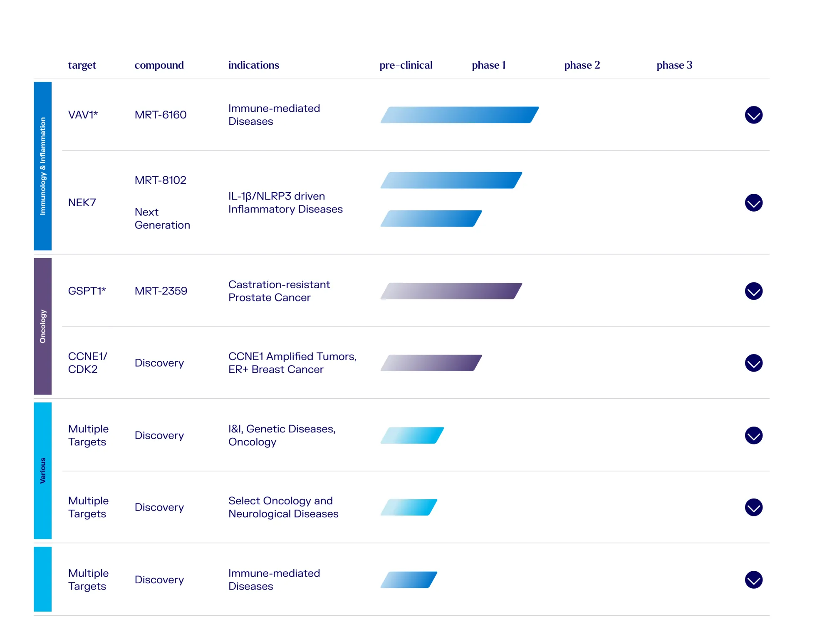Open GSPT1 MRT-2359 details chevron
The height and width of the screenshot is (644, 832).
(753, 291)
